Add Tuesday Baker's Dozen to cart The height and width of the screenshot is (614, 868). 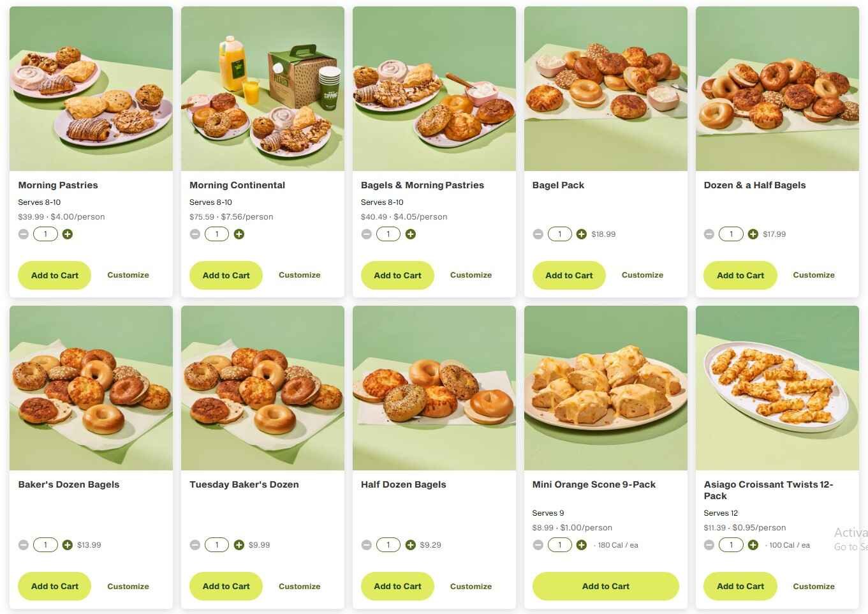pos(226,586)
